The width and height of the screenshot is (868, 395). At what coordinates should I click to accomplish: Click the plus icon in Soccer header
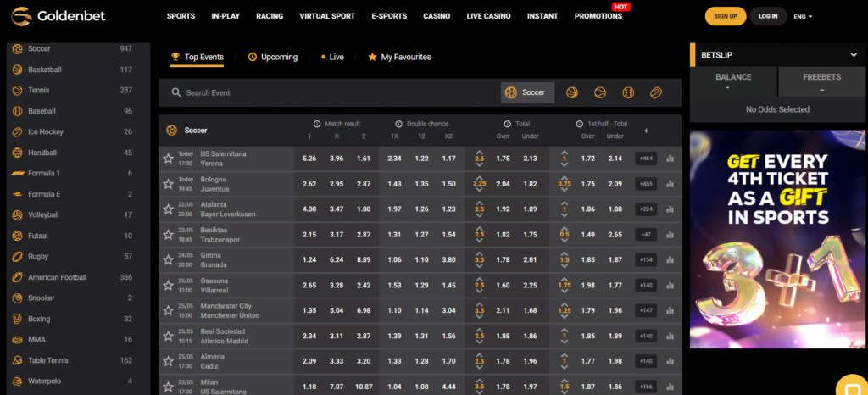click(x=646, y=131)
